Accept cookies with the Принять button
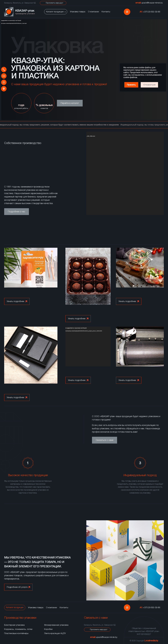Viewport: 168px width, 644px height. [131, 85]
